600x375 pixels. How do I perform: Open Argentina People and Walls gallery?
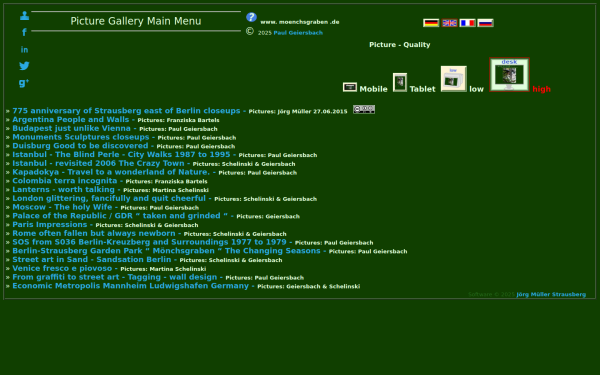(x=71, y=119)
